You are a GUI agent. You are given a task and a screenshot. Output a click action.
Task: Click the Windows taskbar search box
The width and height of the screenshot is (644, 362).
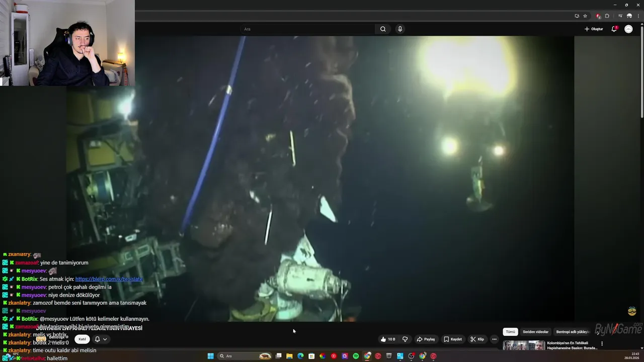[x=245, y=356]
